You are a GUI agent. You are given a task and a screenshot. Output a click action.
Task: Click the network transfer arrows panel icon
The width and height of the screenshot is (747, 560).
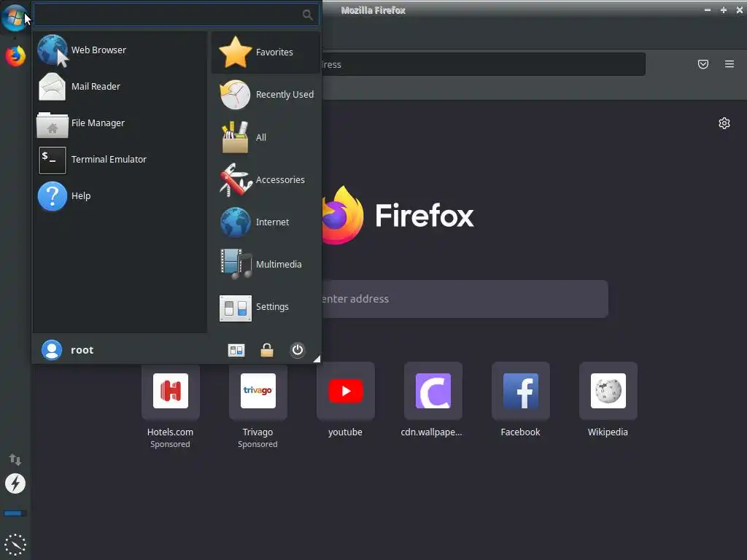click(x=15, y=459)
